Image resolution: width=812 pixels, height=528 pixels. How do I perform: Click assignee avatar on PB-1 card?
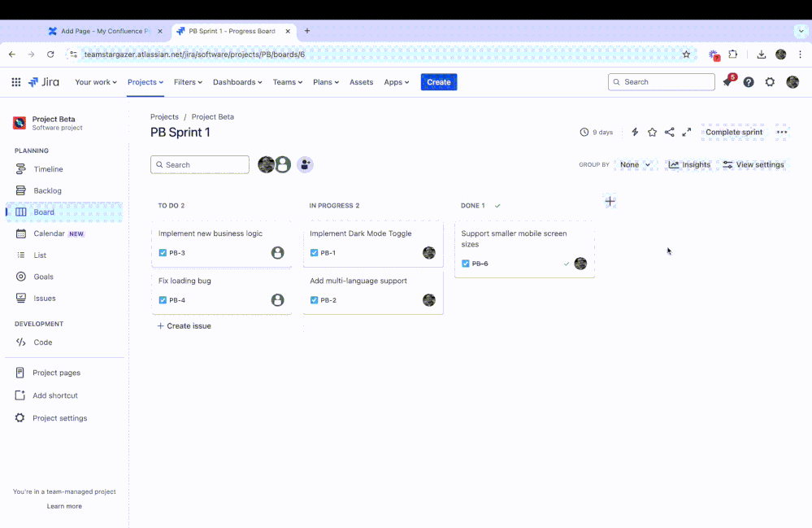tap(429, 253)
